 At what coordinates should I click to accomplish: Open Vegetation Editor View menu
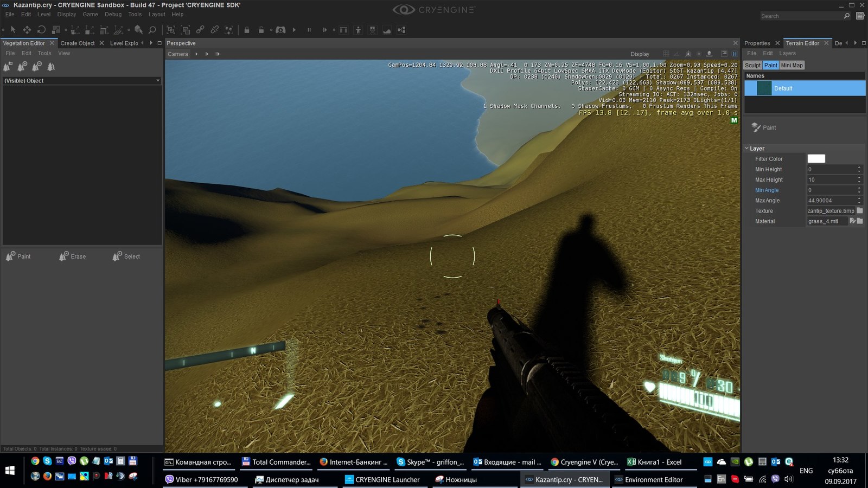pyautogui.click(x=64, y=53)
